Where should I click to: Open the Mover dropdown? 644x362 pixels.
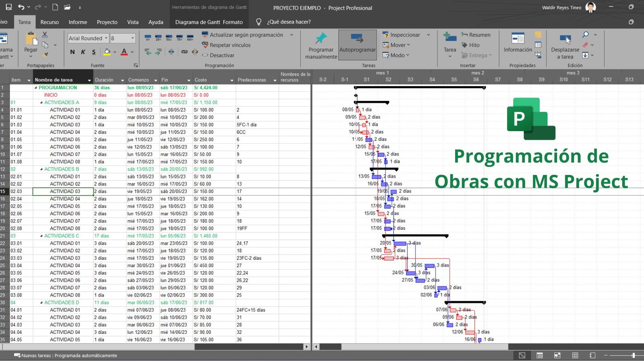tap(396, 45)
